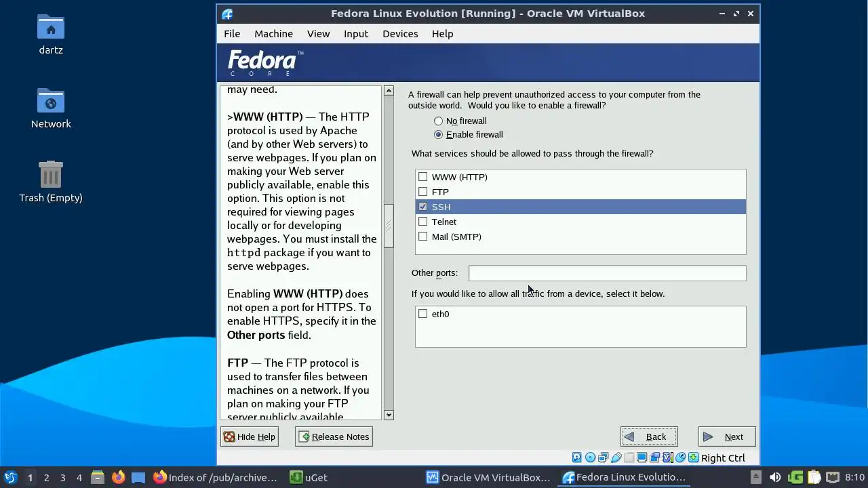Open the Help menu
This screenshot has width=868, height=488.
pos(442,33)
